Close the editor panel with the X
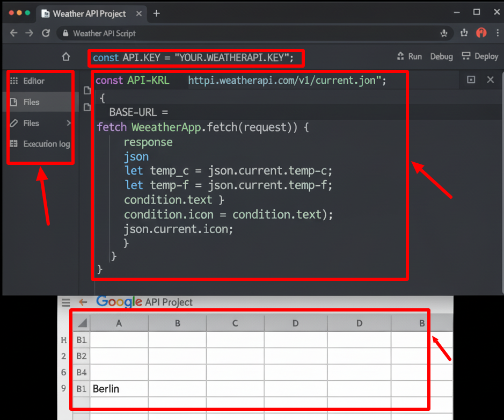 [490, 79]
